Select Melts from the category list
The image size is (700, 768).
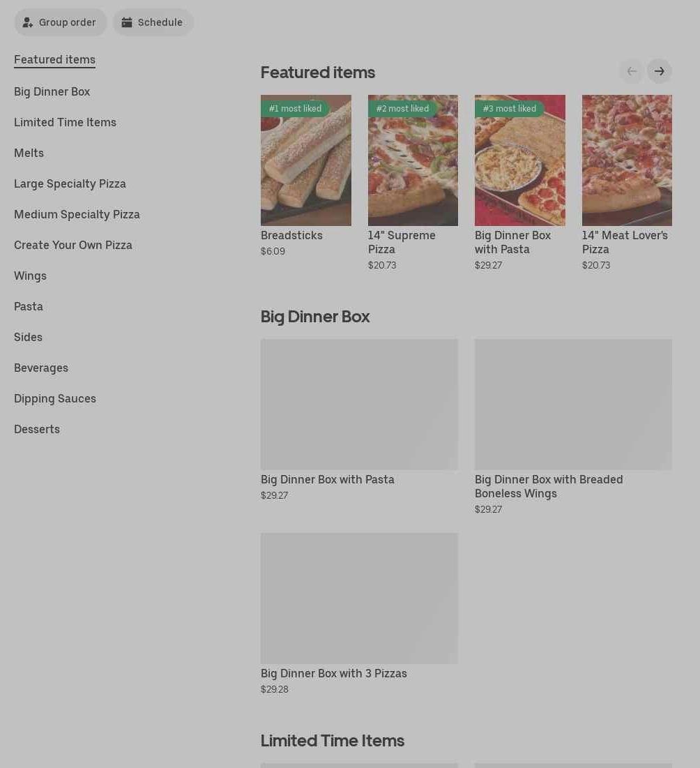[x=29, y=153]
